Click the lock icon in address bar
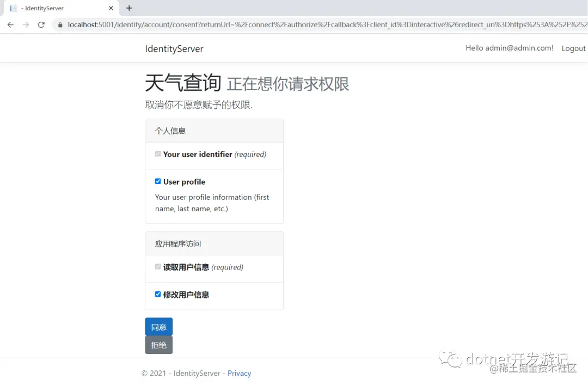 click(x=60, y=25)
